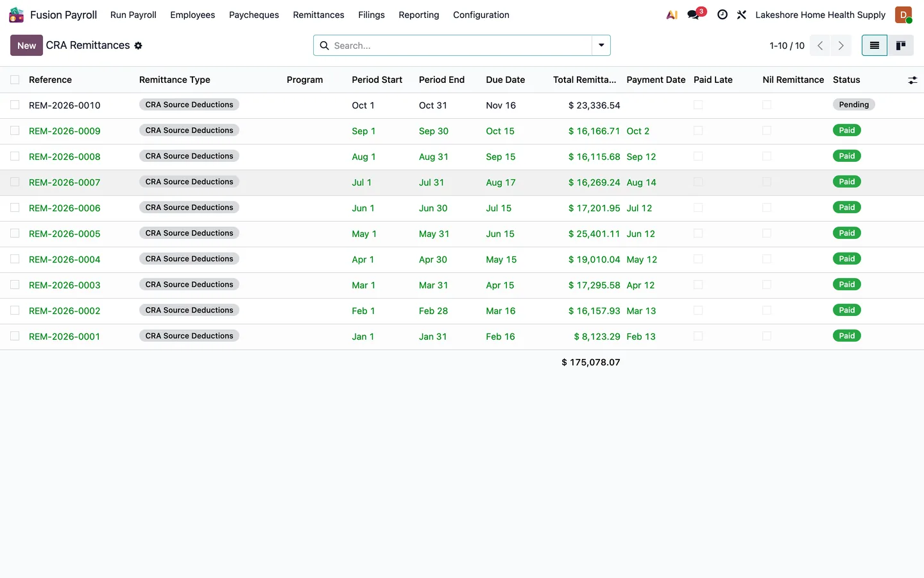The height and width of the screenshot is (578, 924).
Task: Switch to list view
Action: (875, 46)
